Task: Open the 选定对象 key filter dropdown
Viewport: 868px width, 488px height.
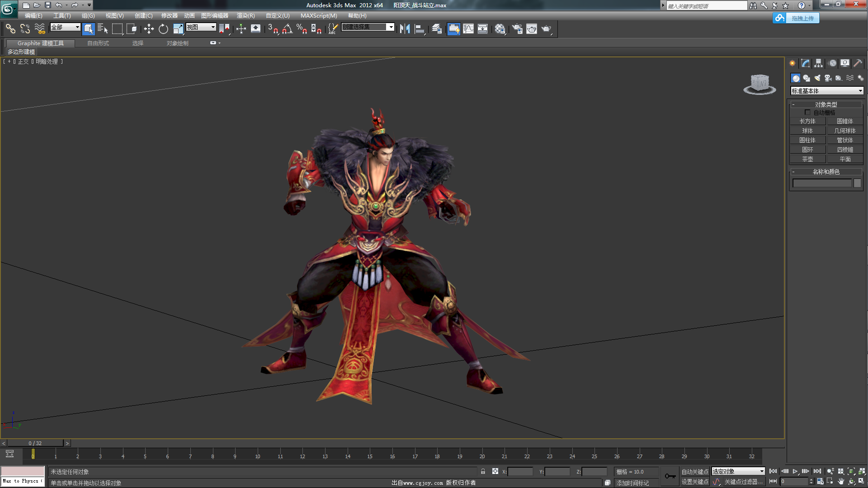Action: 738,471
